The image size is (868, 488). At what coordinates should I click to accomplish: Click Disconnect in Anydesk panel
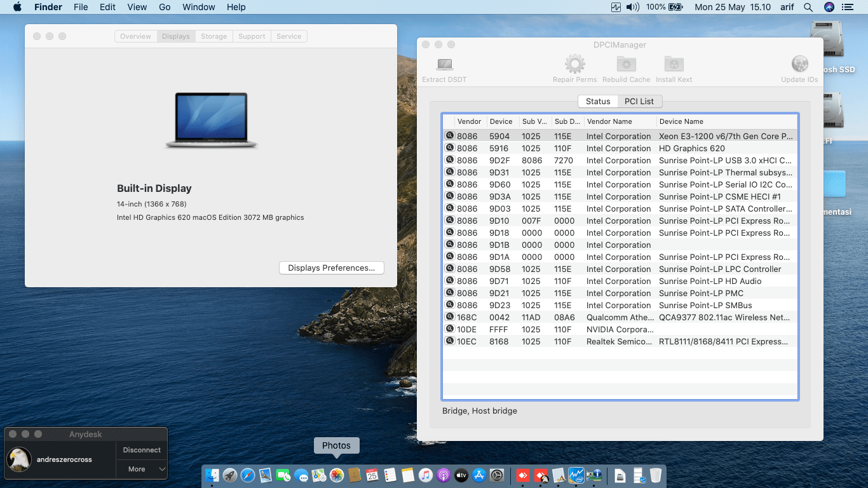[142, 450]
